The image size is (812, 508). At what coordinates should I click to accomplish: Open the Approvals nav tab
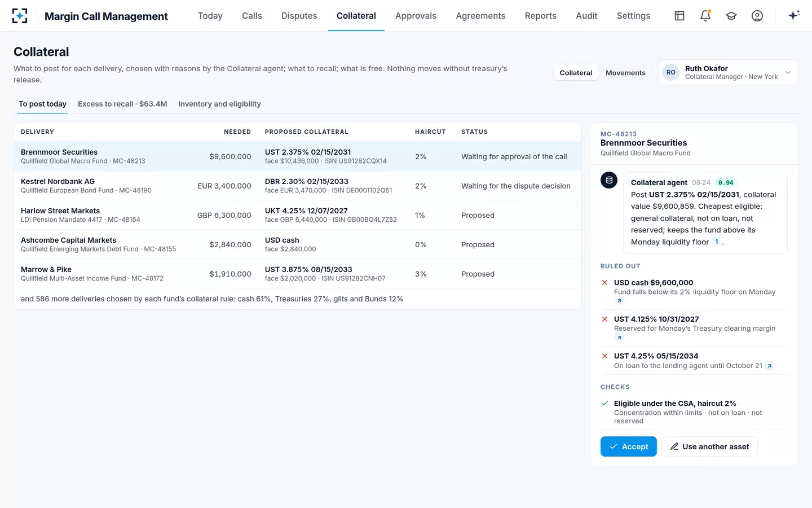tap(416, 16)
